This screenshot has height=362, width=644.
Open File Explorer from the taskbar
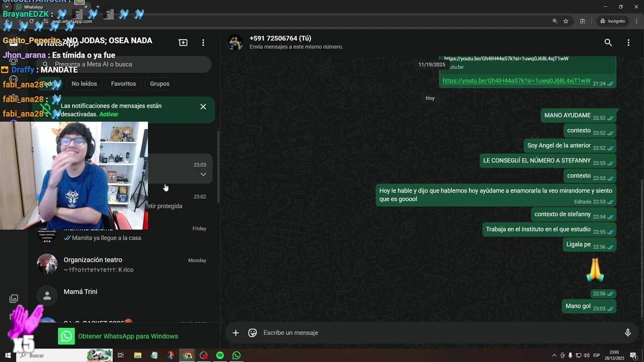(x=137, y=355)
